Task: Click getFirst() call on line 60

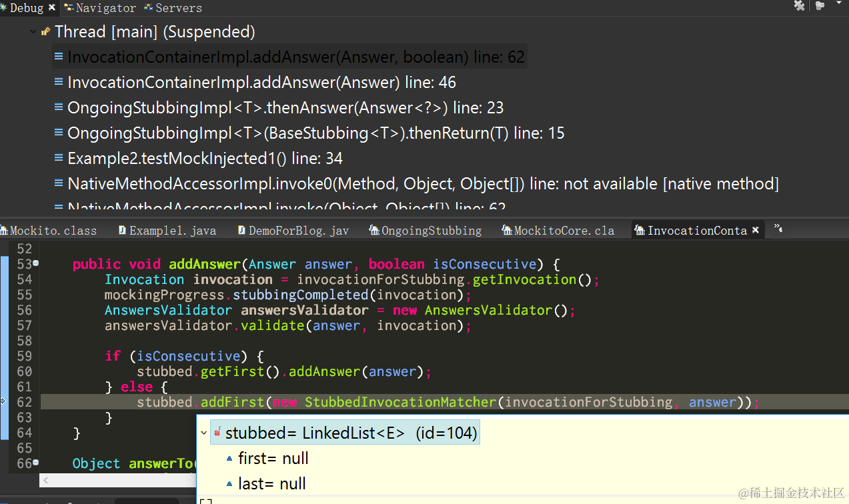Action: click(239, 371)
